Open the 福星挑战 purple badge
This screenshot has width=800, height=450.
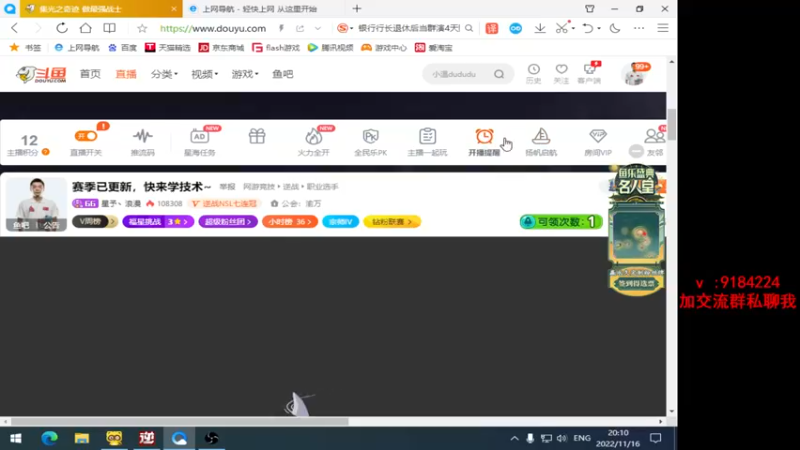point(158,221)
